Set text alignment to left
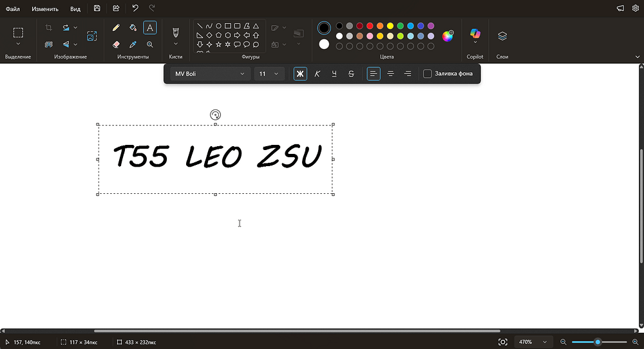 (374, 74)
